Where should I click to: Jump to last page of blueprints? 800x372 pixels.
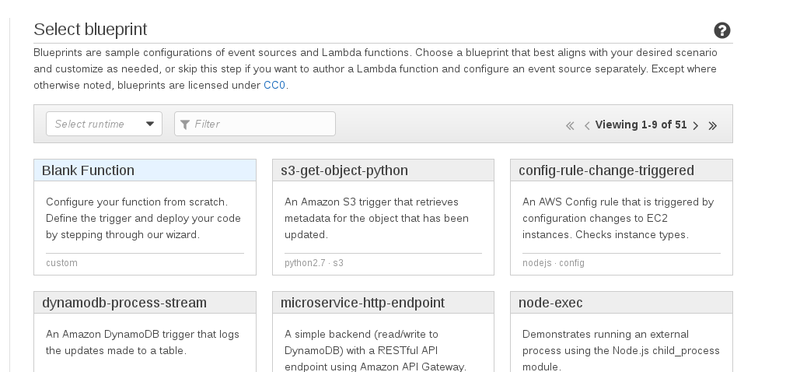[x=713, y=126]
